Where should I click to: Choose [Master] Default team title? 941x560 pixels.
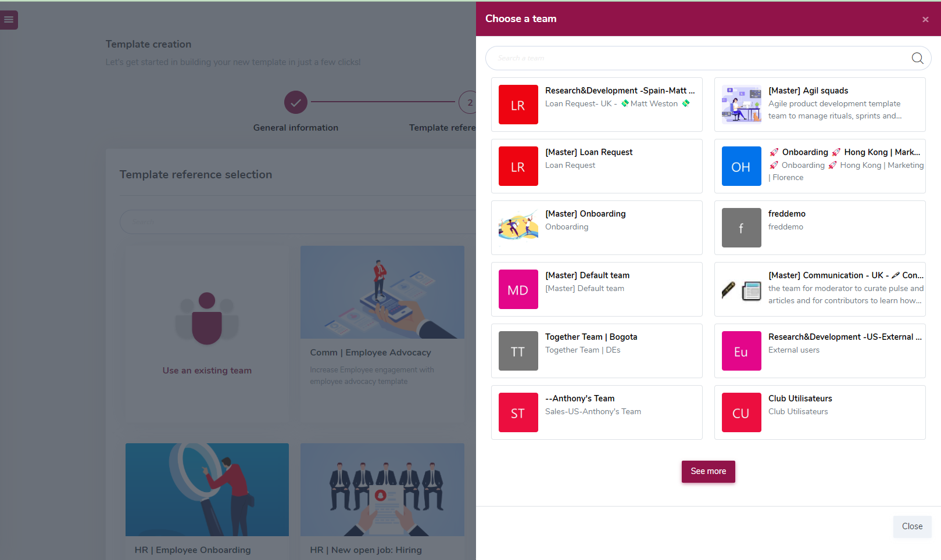click(x=587, y=275)
